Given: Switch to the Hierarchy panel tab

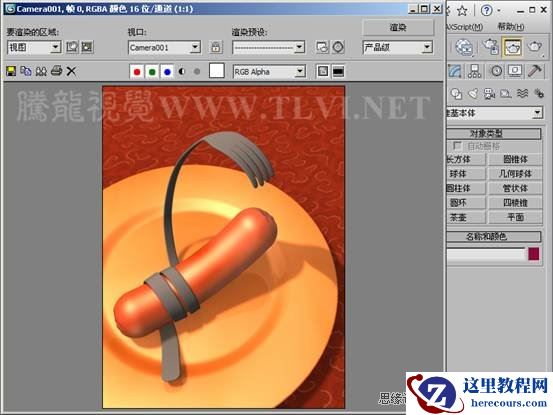Looking at the screenshot, I should [x=475, y=71].
